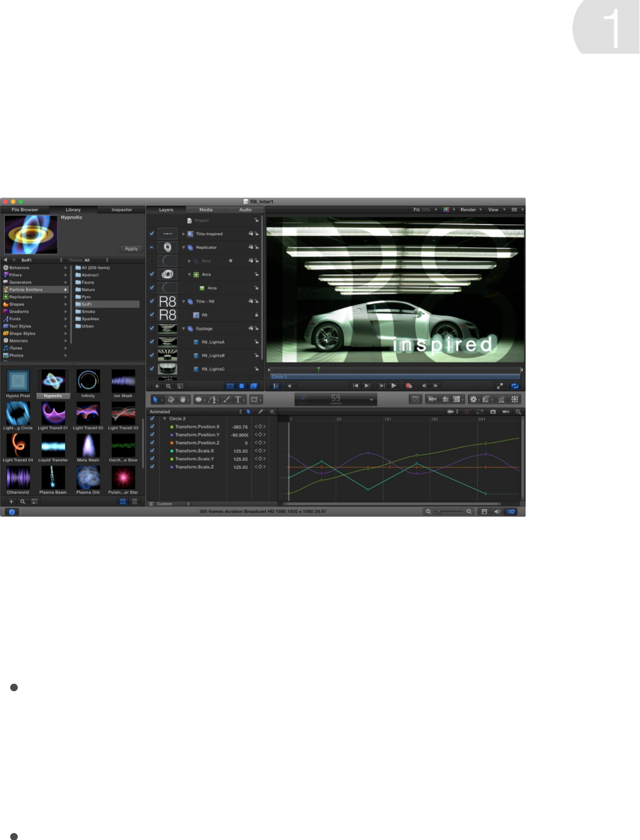Show filters toggle in Layers list
This screenshot has width=640, height=840.
[x=254, y=386]
